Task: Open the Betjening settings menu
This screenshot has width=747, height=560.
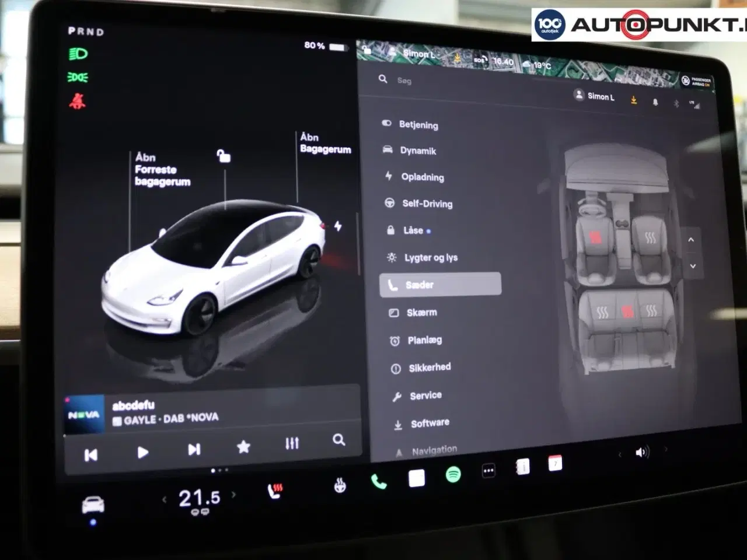Action: (x=410, y=124)
